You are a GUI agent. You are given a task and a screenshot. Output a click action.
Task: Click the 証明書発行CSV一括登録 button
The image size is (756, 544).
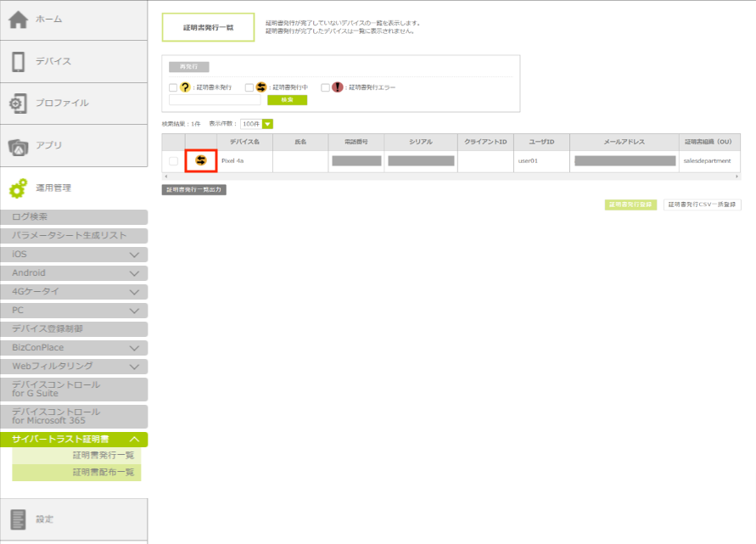coord(702,205)
